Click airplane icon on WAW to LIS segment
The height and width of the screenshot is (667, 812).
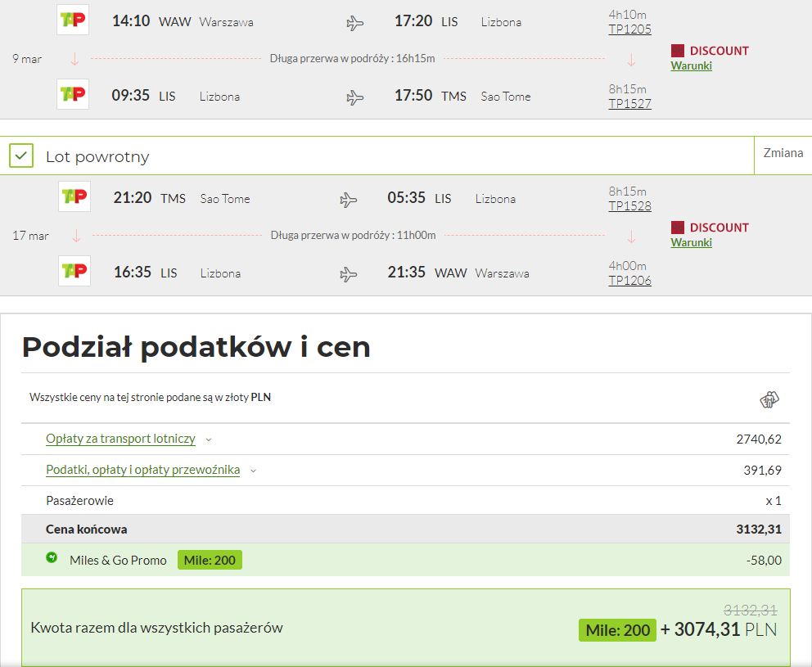point(354,23)
